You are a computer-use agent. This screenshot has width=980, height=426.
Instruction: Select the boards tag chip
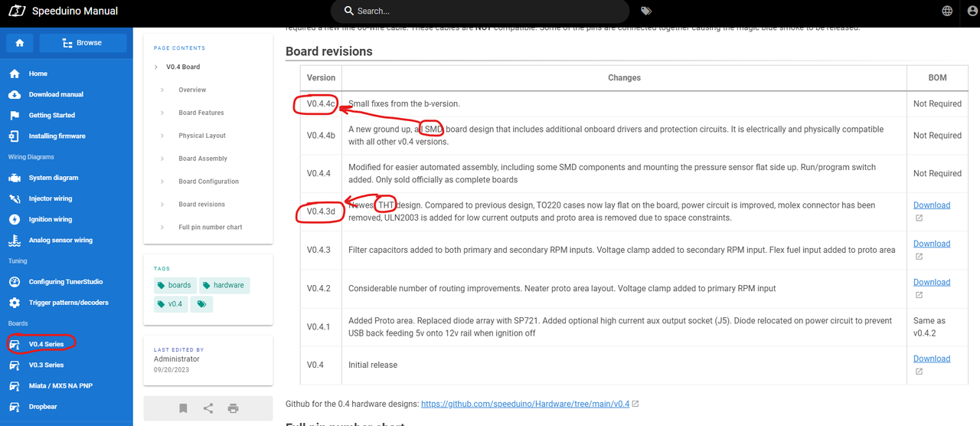pos(175,285)
